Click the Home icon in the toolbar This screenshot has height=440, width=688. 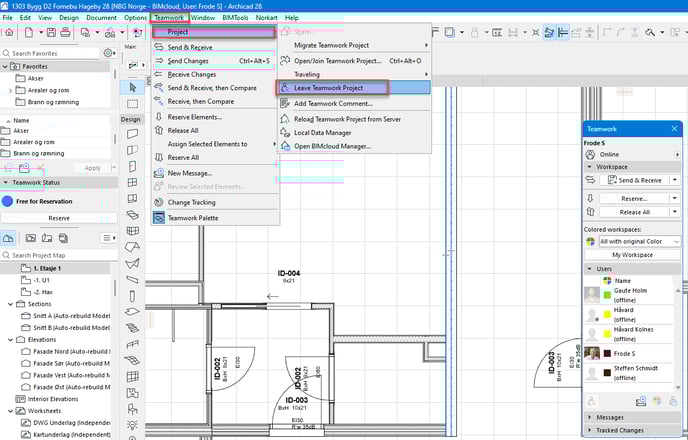9,32
